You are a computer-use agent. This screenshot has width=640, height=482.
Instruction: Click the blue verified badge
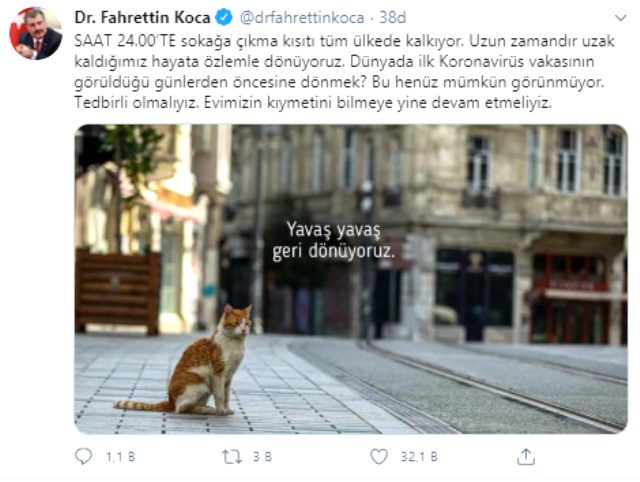224,18
